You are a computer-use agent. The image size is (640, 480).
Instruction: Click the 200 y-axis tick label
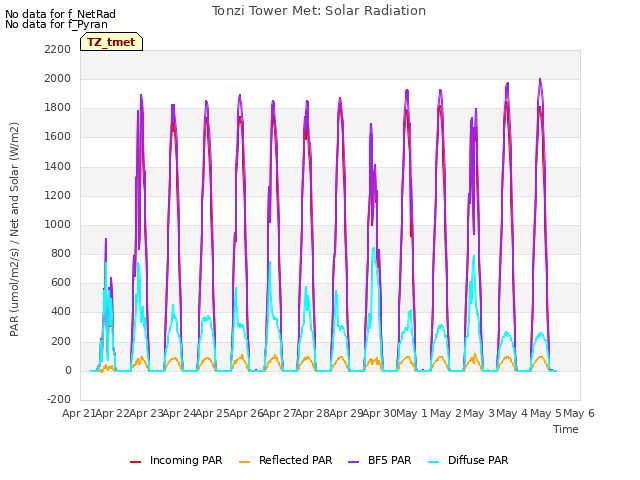(x=61, y=341)
